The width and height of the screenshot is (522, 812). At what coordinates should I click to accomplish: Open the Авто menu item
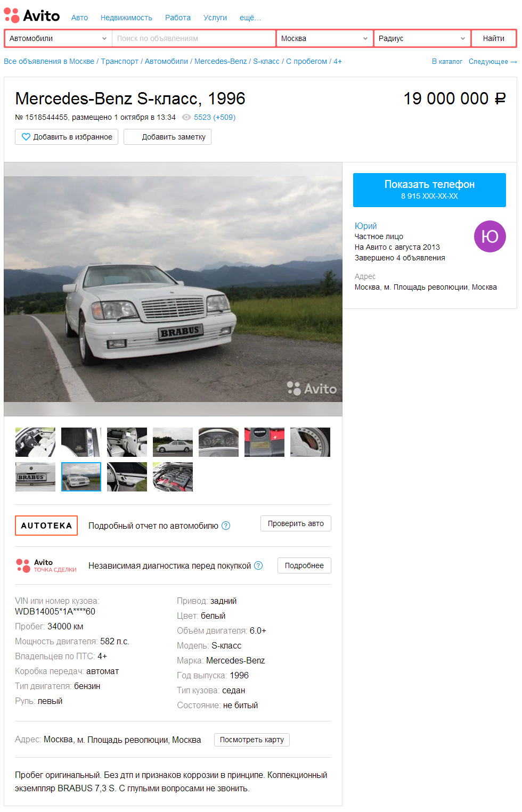pyautogui.click(x=79, y=18)
